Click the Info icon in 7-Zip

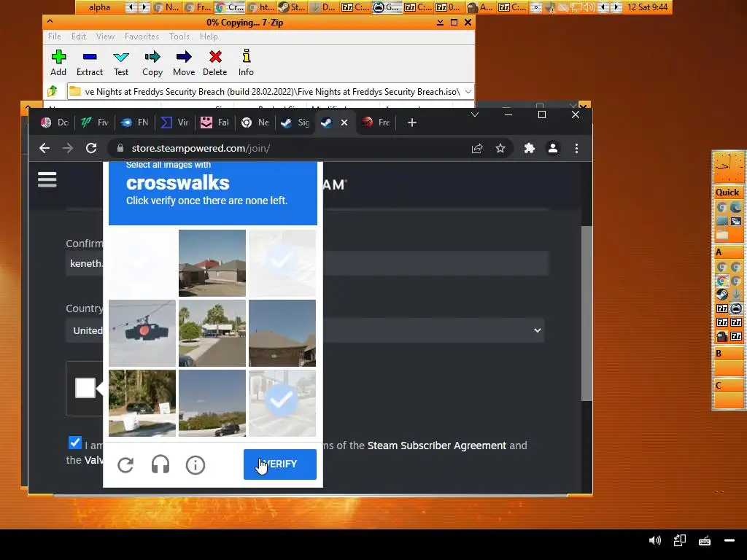click(x=247, y=56)
